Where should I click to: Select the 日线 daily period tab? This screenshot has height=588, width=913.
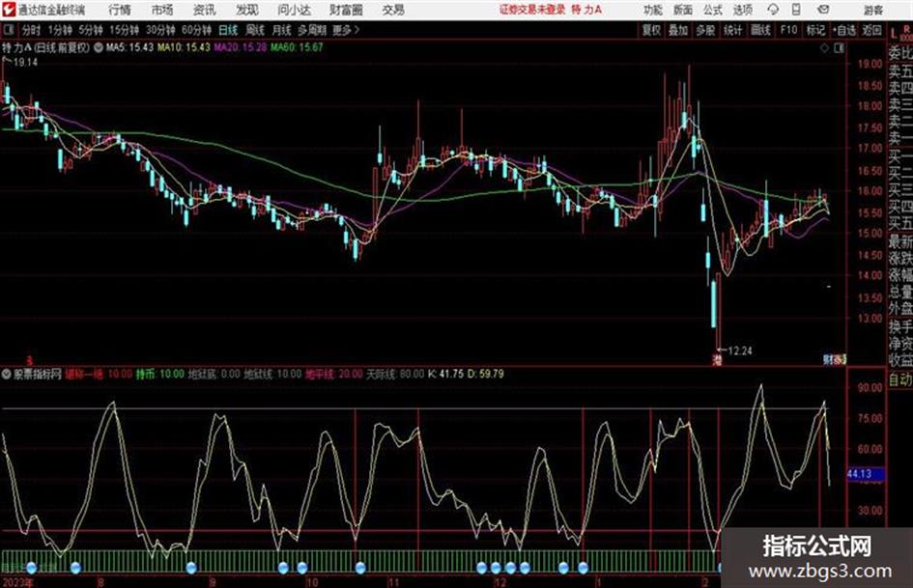pyautogui.click(x=228, y=30)
